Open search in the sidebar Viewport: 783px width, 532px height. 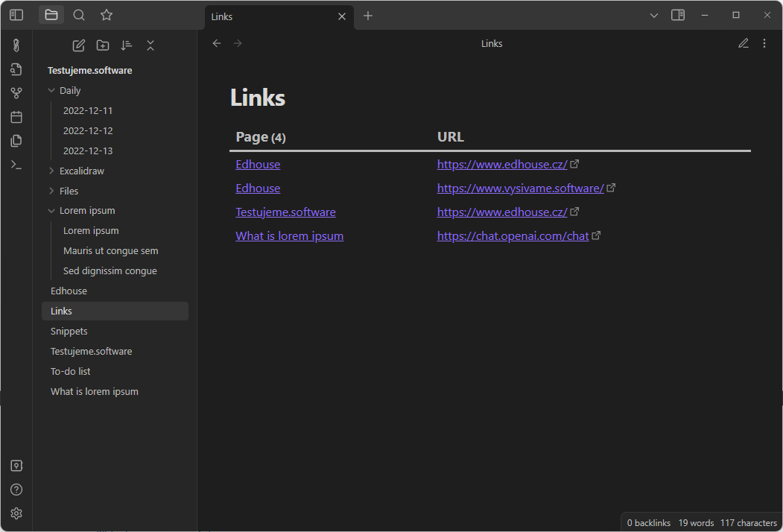tap(78, 14)
